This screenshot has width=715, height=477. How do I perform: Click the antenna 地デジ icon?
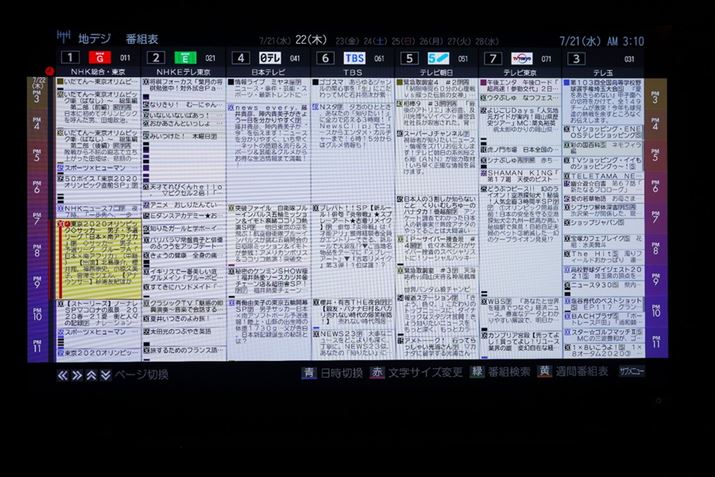coord(64,37)
